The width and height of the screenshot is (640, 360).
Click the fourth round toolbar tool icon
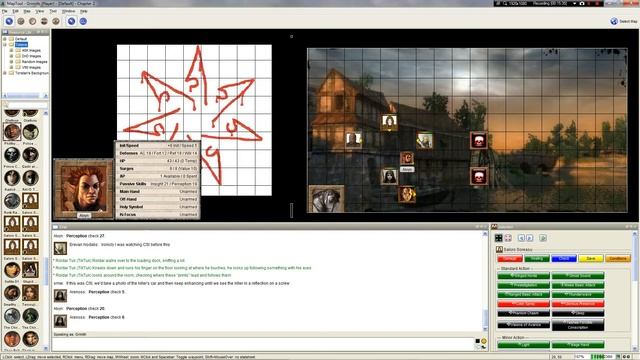tap(44, 21)
